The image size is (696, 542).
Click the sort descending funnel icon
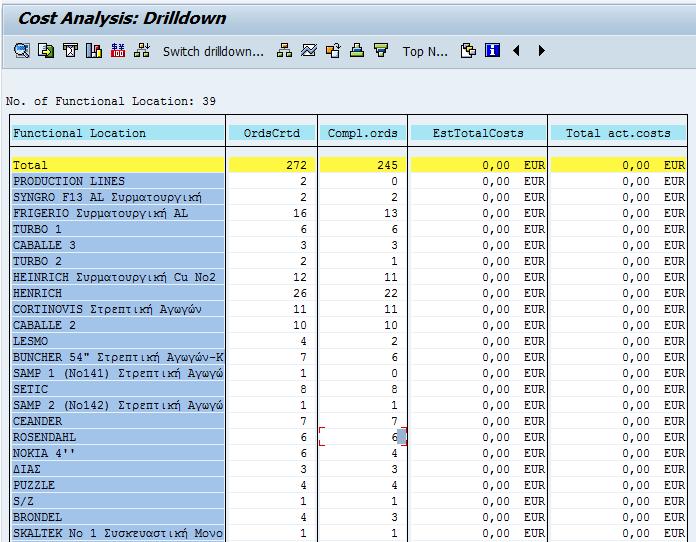click(x=381, y=51)
